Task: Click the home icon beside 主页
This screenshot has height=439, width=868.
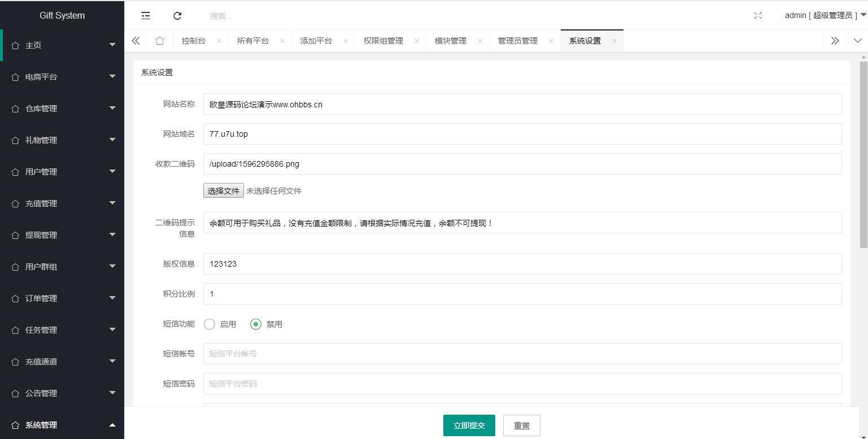Action: tap(15, 45)
